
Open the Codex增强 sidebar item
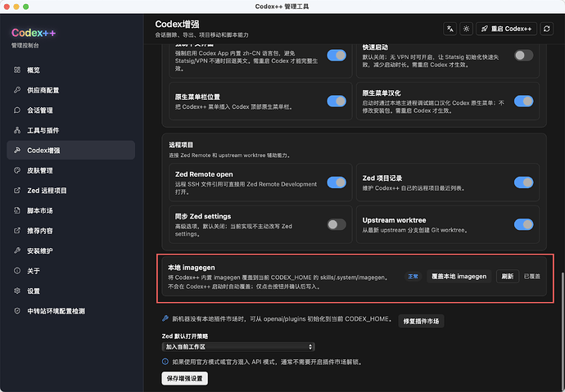pyautogui.click(x=71, y=150)
